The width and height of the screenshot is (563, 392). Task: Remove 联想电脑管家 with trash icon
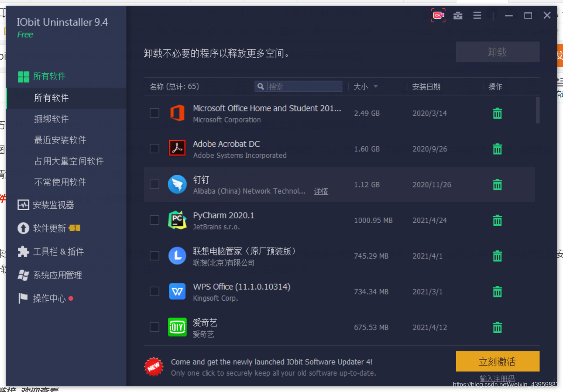pos(497,256)
